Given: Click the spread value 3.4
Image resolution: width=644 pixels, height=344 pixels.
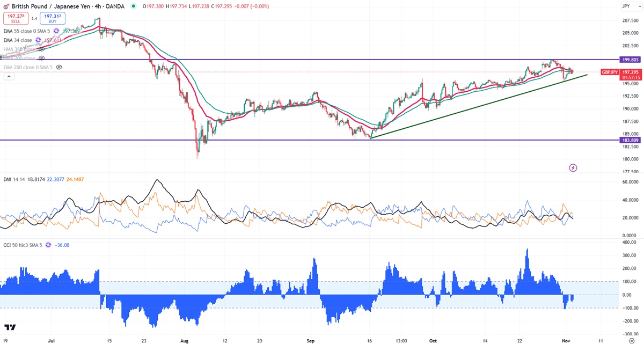Looking at the screenshot, I should pos(34,19).
